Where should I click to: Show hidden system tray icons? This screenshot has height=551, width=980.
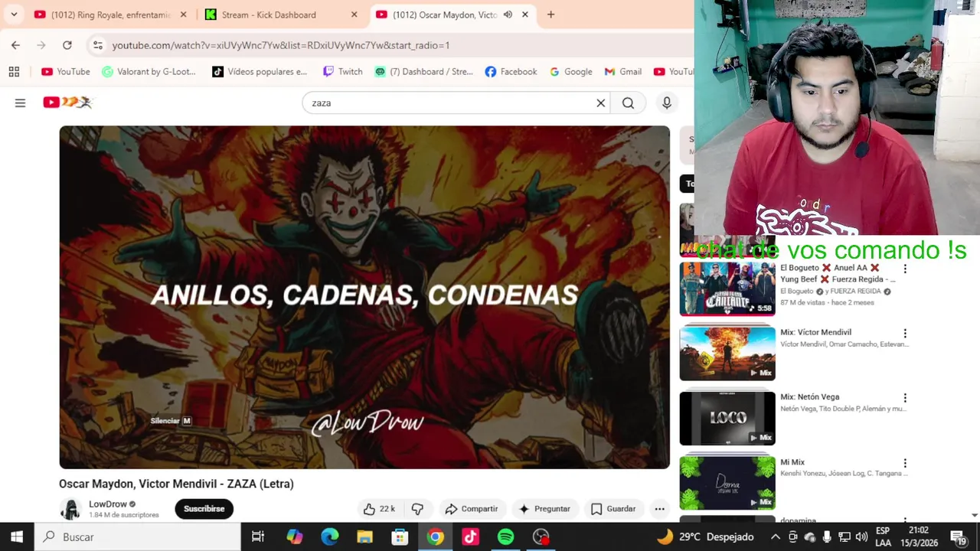click(775, 536)
